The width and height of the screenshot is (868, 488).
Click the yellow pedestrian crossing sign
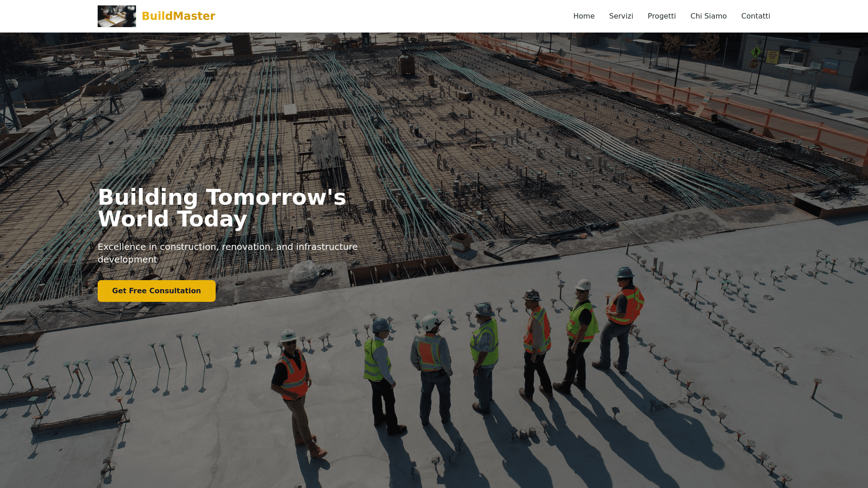click(x=756, y=52)
